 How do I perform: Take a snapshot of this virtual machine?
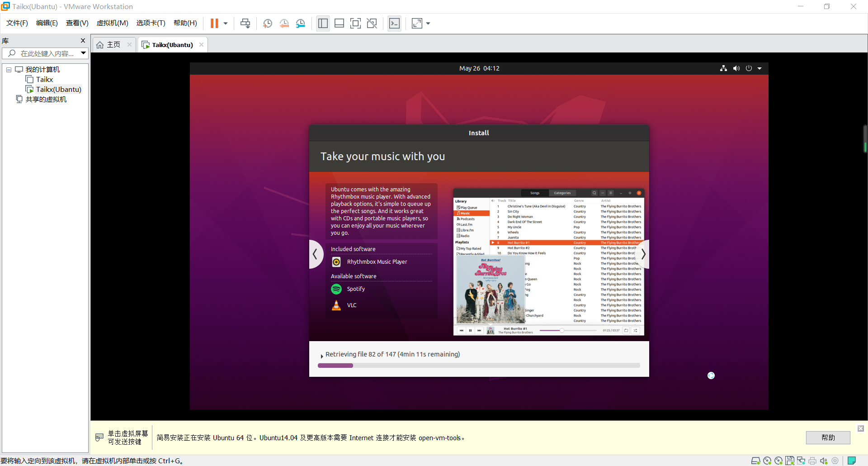click(x=267, y=23)
